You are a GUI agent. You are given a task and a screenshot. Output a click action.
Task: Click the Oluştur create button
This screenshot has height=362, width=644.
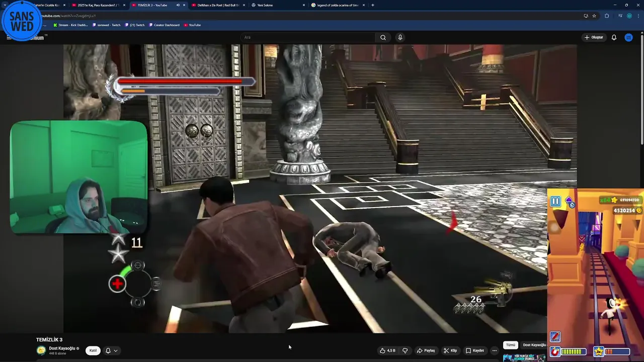594,37
